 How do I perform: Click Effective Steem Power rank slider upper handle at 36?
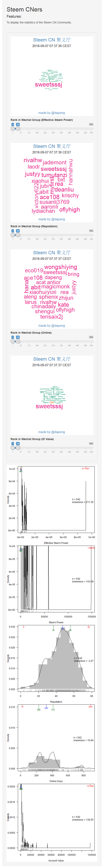click(18, 128)
